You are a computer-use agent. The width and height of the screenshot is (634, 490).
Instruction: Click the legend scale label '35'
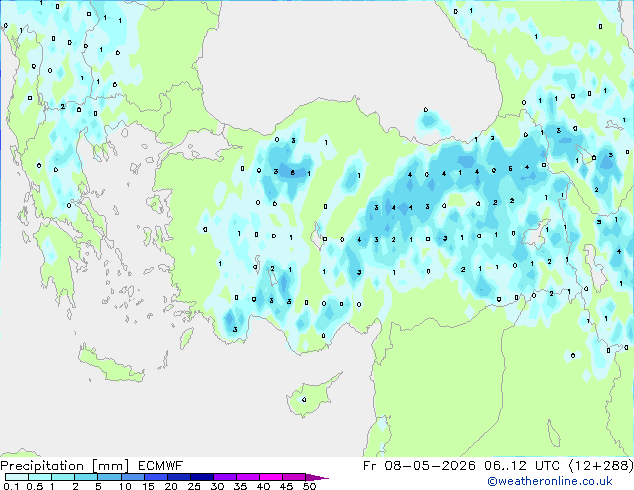click(240, 486)
